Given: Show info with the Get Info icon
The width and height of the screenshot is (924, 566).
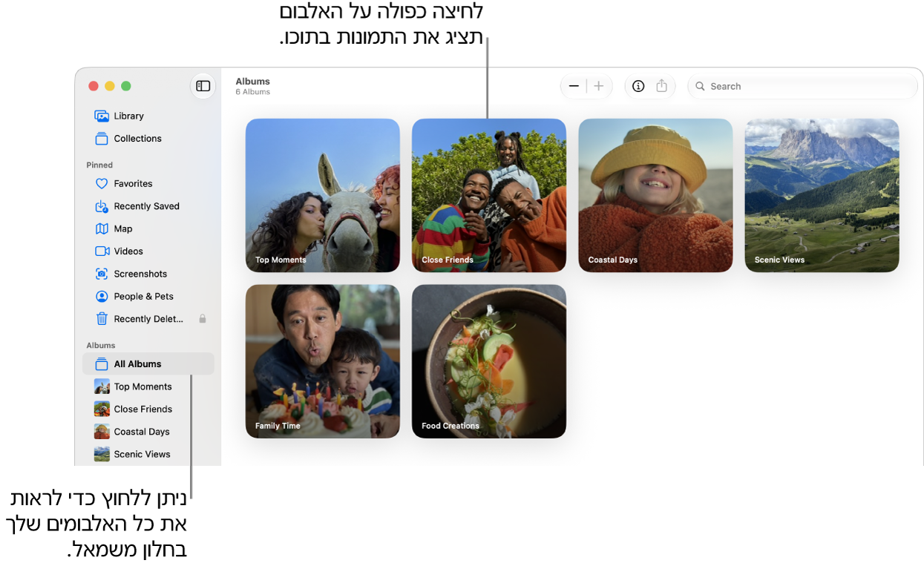Looking at the screenshot, I should pos(638,86).
